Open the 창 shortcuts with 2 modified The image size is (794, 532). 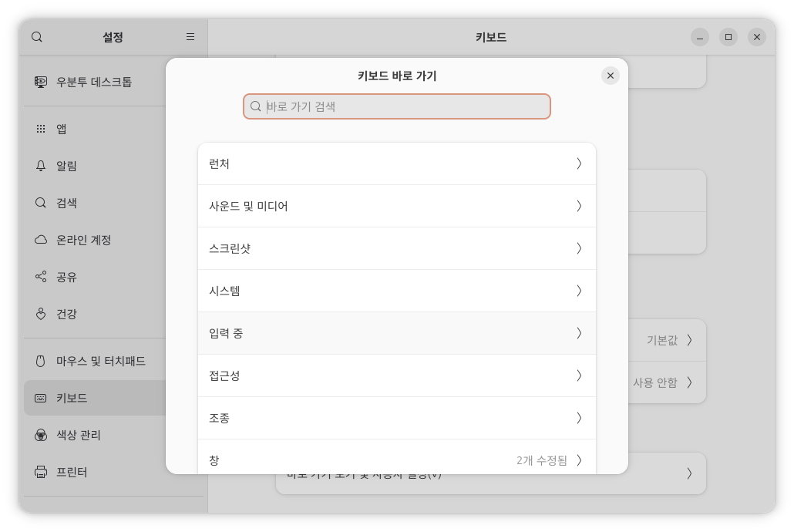point(396,460)
